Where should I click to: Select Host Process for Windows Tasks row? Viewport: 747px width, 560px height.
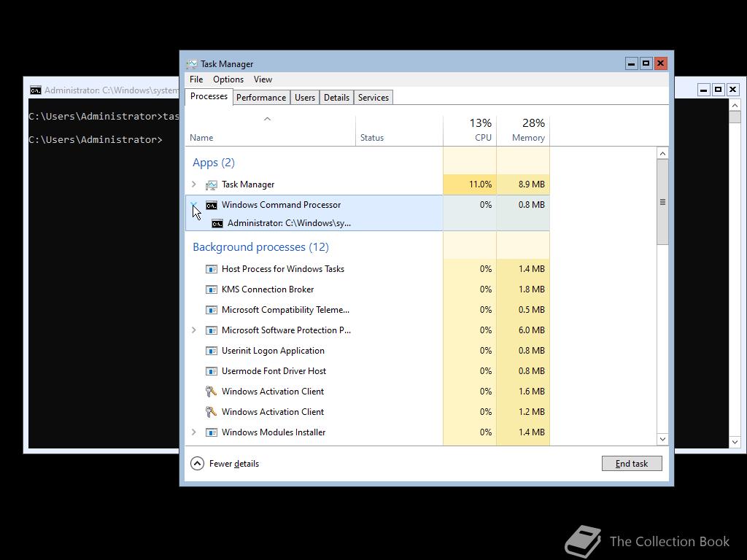368,269
